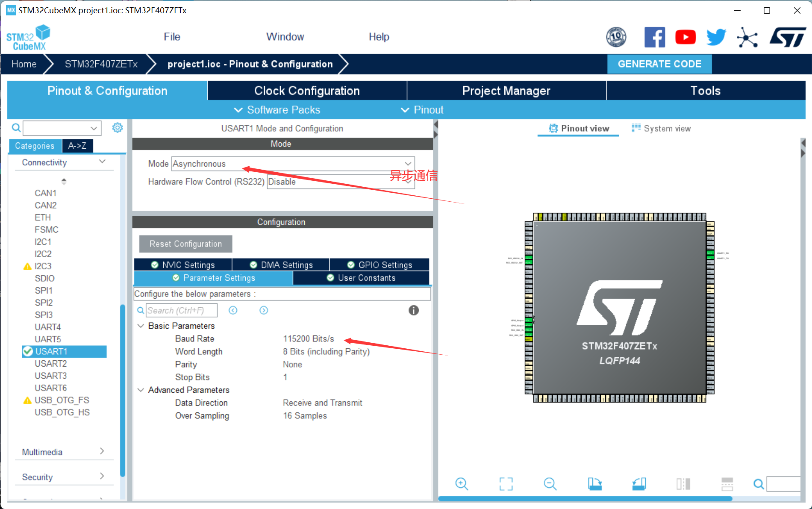Click the USART1 enabled check icon
The image size is (812, 509).
[x=28, y=351]
